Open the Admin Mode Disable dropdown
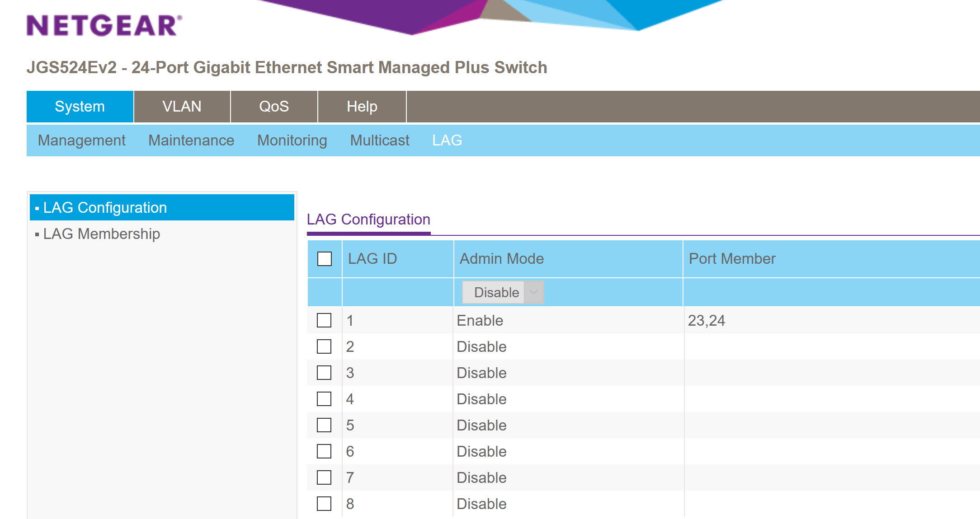Image resolution: width=980 pixels, height=519 pixels. click(496, 292)
